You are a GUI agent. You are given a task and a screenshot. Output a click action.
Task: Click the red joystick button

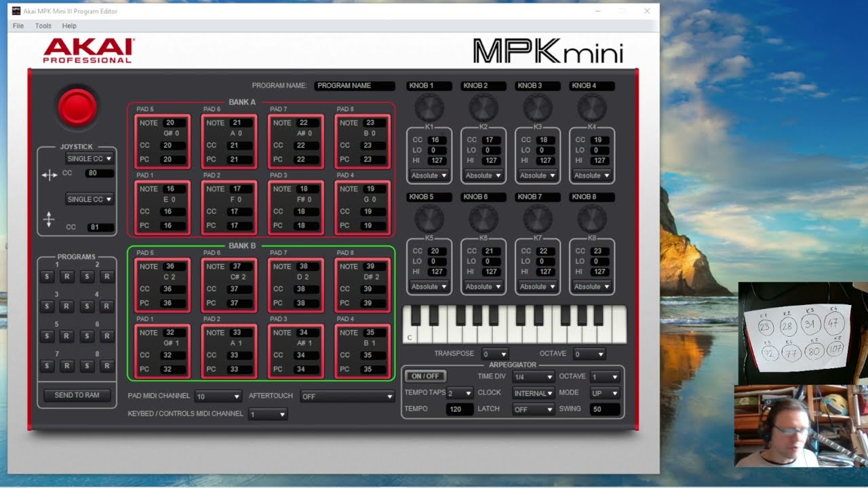tap(77, 107)
